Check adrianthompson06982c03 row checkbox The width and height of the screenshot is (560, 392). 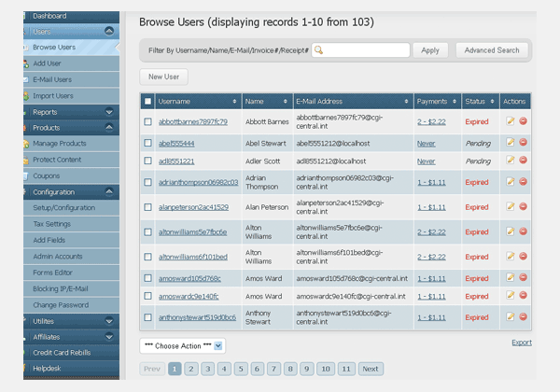point(147,182)
